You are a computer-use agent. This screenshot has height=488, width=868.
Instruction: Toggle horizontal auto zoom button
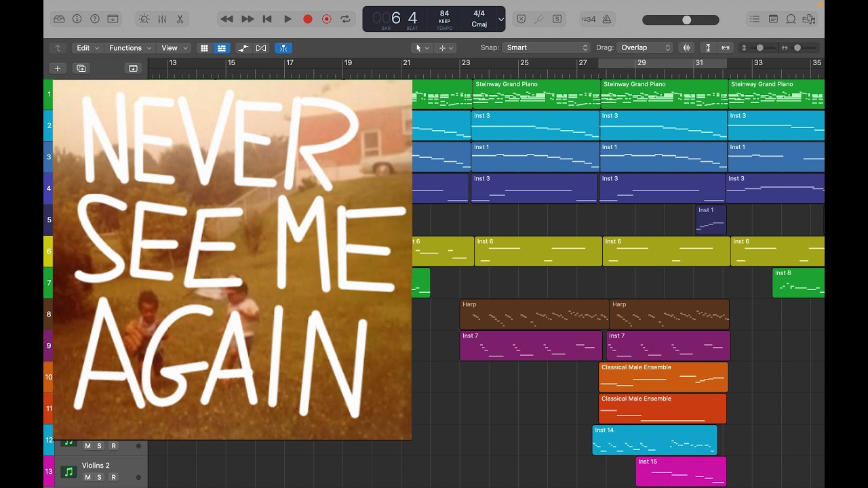point(726,48)
